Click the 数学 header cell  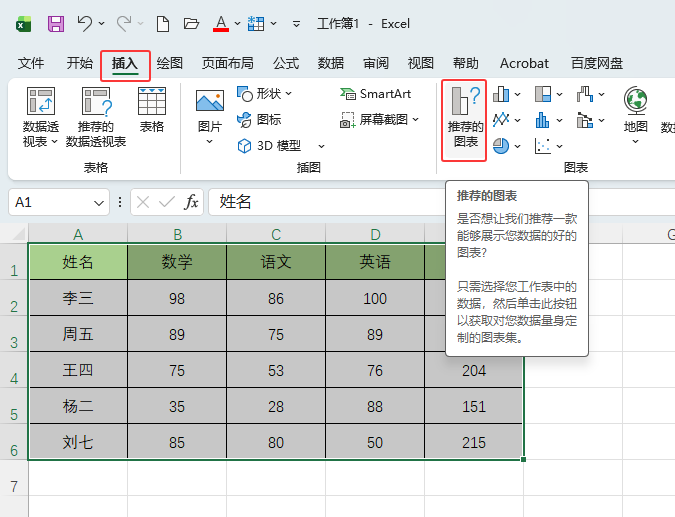177,262
